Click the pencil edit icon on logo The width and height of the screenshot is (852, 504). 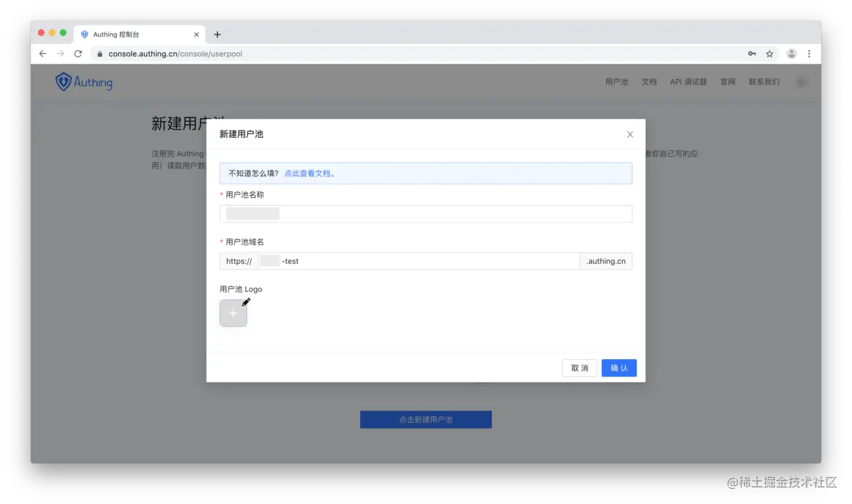point(246,302)
